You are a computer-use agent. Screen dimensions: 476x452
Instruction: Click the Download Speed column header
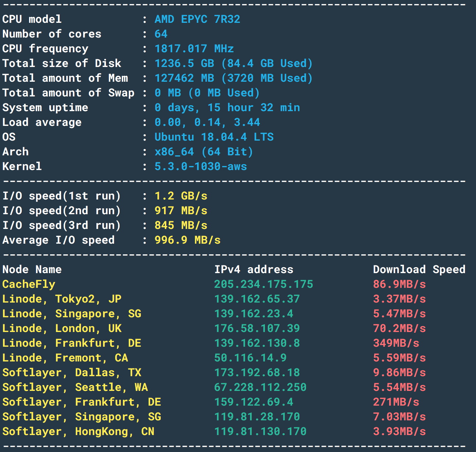click(x=419, y=269)
